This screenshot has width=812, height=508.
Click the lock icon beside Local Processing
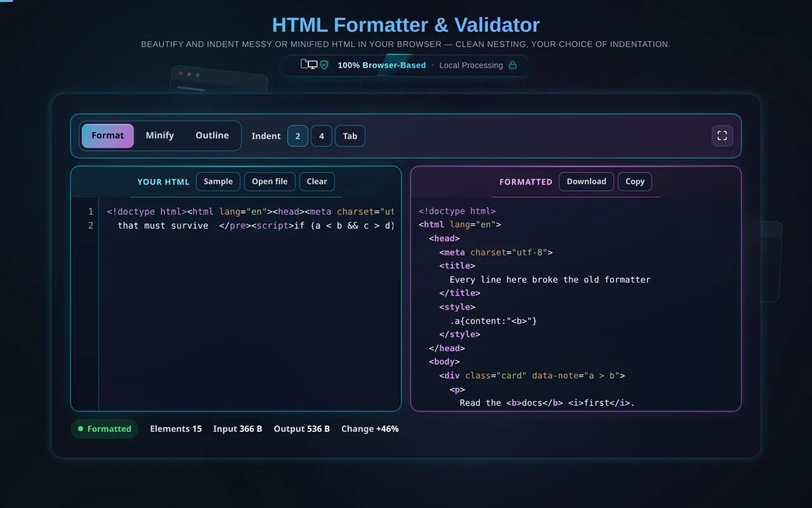pyautogui.click(x=513, y=65)
